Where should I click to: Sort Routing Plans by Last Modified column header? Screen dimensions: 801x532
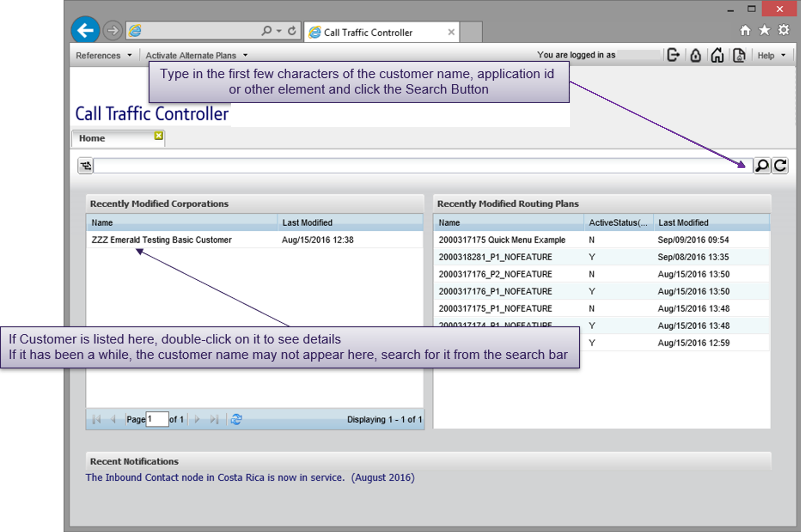[x=712, y=223]
